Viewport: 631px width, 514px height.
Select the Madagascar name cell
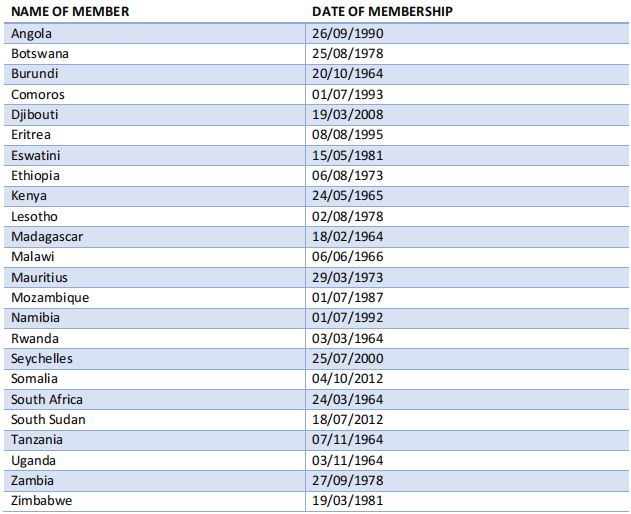point(47,237)
